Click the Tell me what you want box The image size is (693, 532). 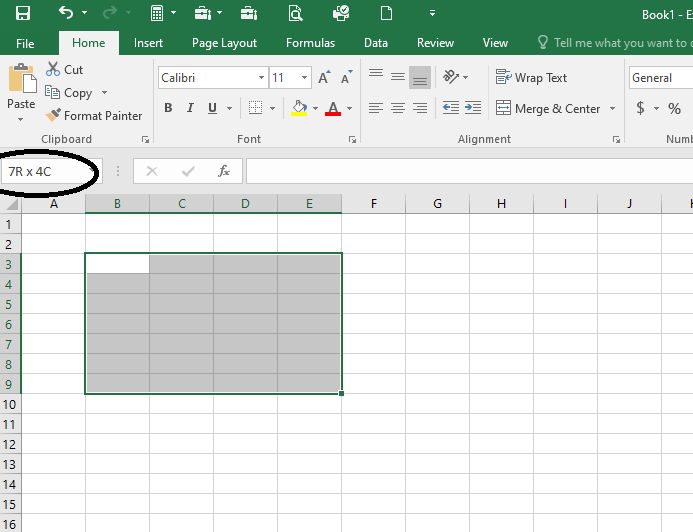coord(614,43)
